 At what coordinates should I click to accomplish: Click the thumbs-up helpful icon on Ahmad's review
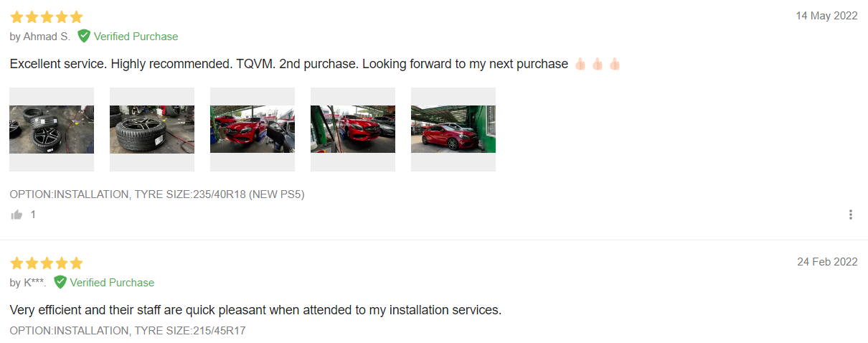pos(16,215)
